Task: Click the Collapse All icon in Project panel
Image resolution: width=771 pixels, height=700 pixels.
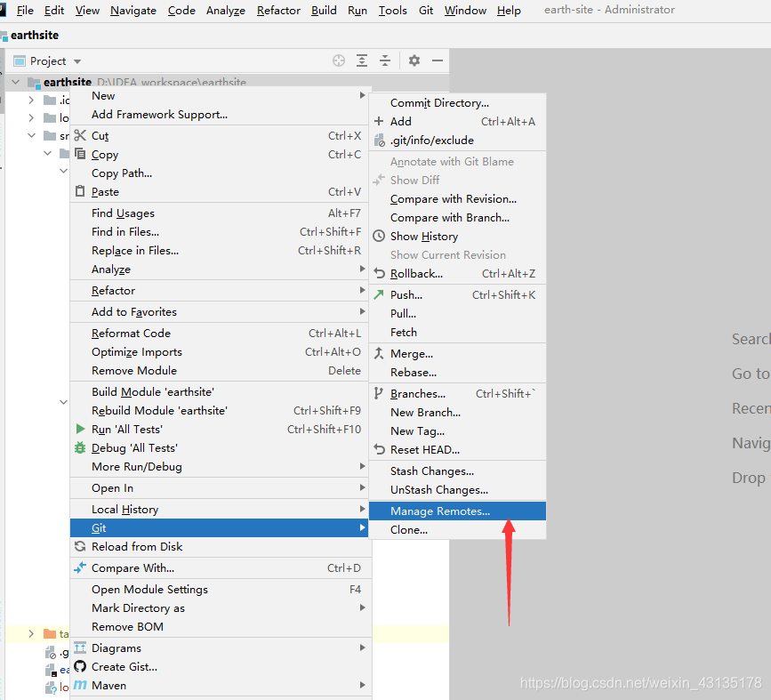Action: tap(385, 60)
